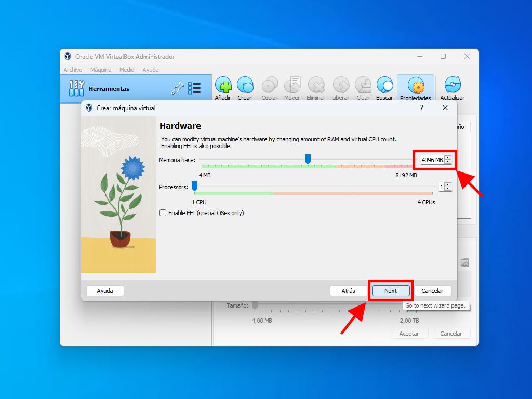Click the Processors slider handle
This screenshot has height=399, width=532.
[194, 186]
